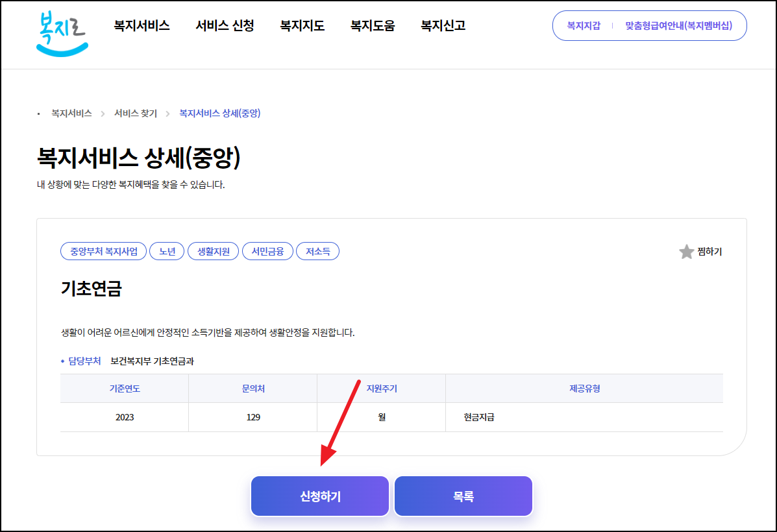Open the 서비스 신청 menu
Screen dimensions: 777x532
225,25
